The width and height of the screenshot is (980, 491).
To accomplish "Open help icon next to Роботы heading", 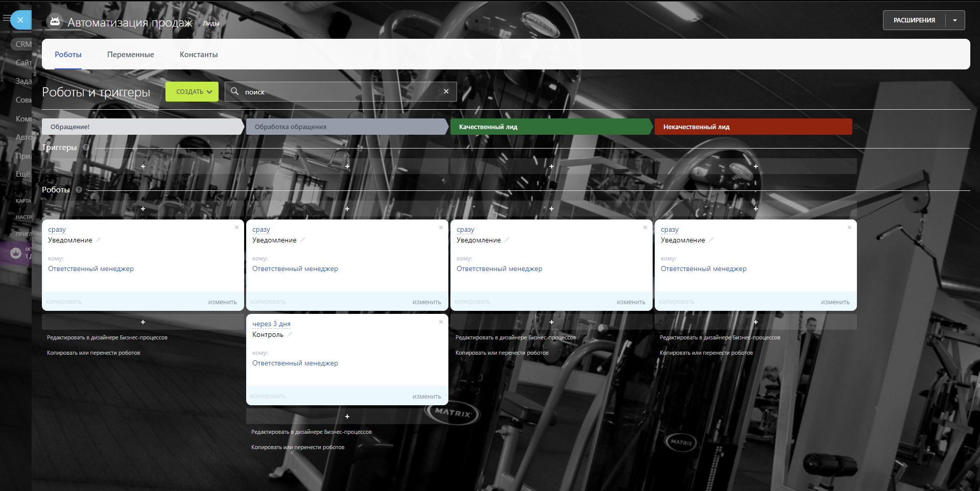I will pyautogui.click(x=79, y=190).
